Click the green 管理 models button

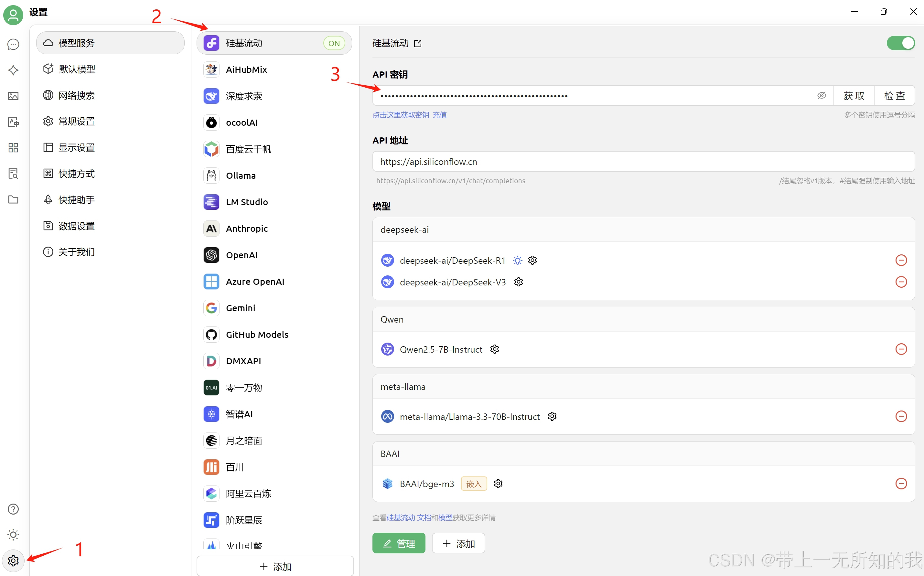pos(399,543)
